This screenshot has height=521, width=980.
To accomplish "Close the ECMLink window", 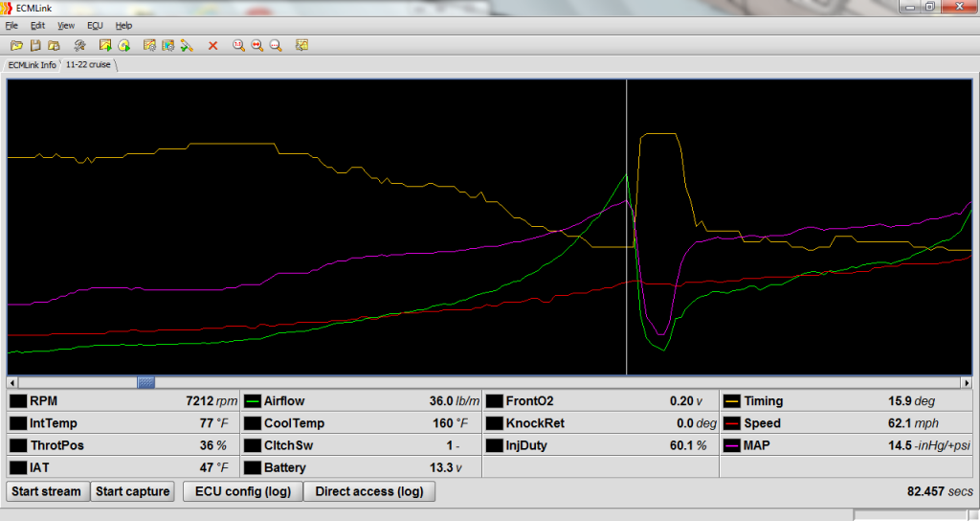I will point(959,7).
